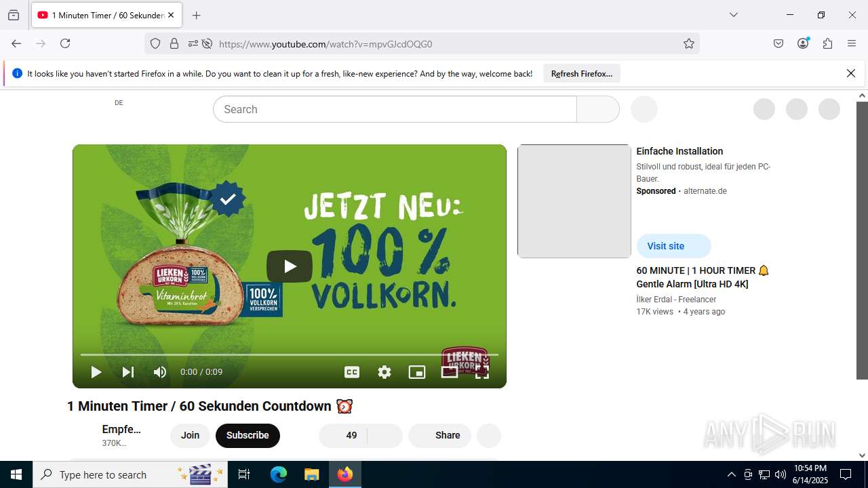The height and width of the screenshot is (488, 868).
Task: Click the Subscribe button
Action: coord(248,436)
